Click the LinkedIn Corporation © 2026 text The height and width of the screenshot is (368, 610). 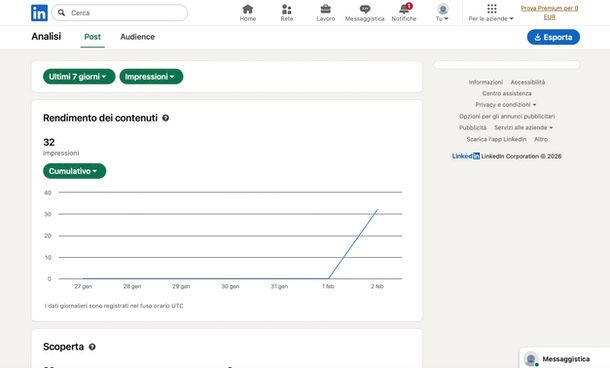(x=521, y=156)
